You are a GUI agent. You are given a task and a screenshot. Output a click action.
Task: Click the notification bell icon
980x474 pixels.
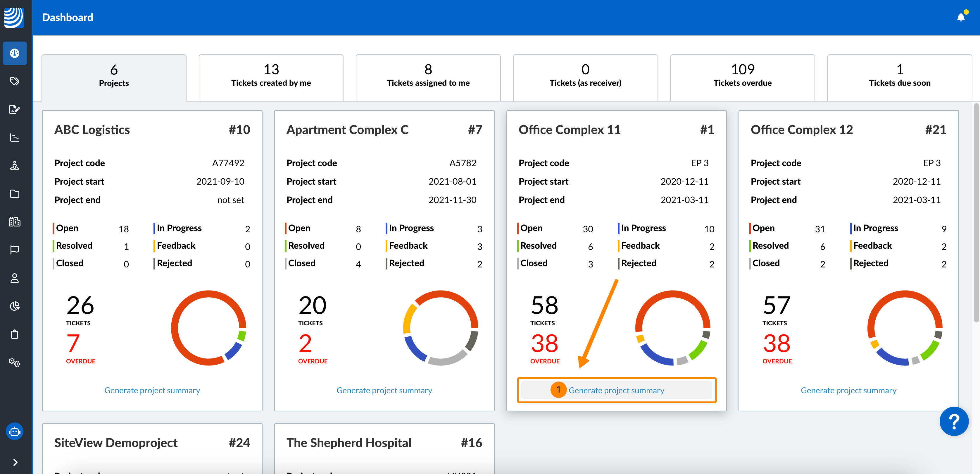pyautogui.click(x=961, y=17)
